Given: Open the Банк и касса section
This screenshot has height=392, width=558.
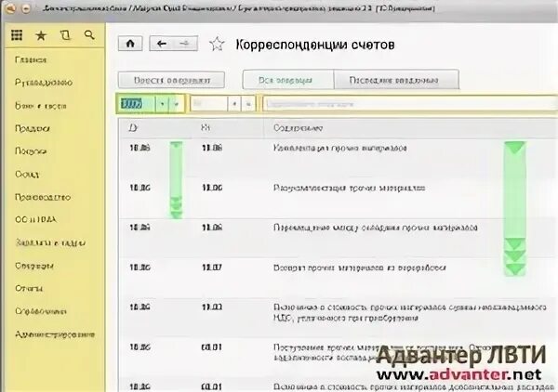Looking at the screenshot, I should (41, 106).
